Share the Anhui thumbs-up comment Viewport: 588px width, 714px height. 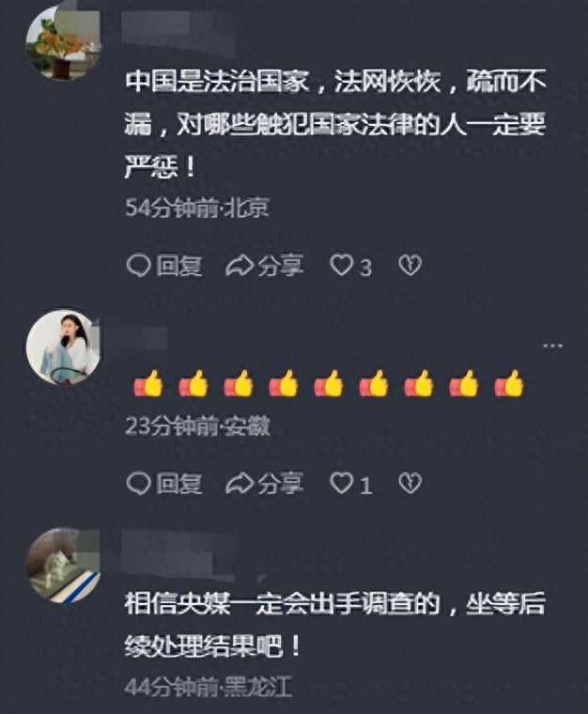[265, 483]
